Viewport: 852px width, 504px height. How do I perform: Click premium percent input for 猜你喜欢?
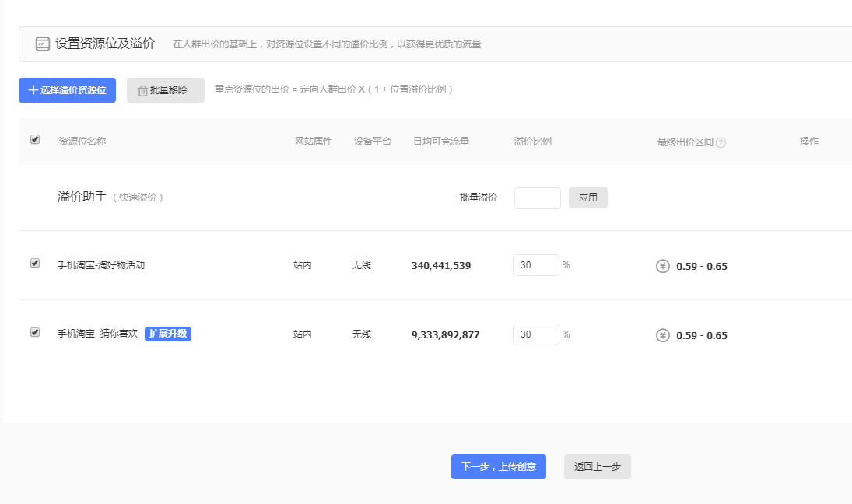pyautogui.click(x=535, y=334)
